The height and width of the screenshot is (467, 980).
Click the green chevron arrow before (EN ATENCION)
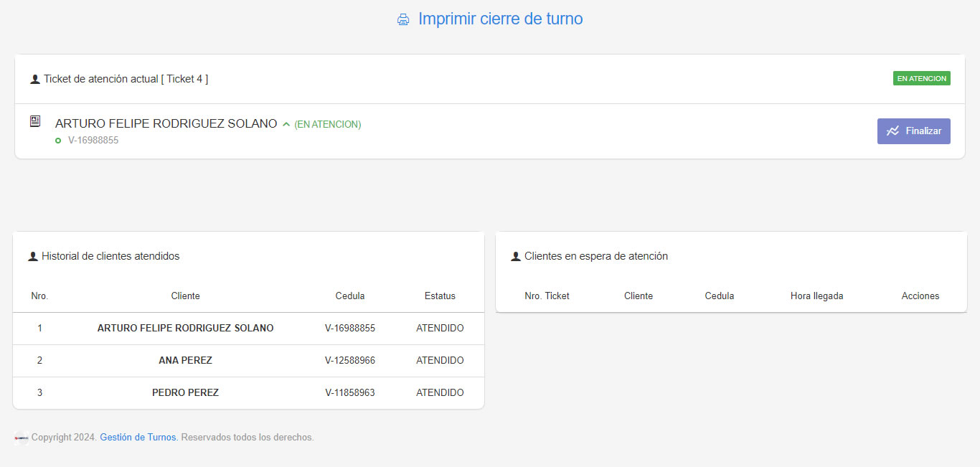point(286,125)
